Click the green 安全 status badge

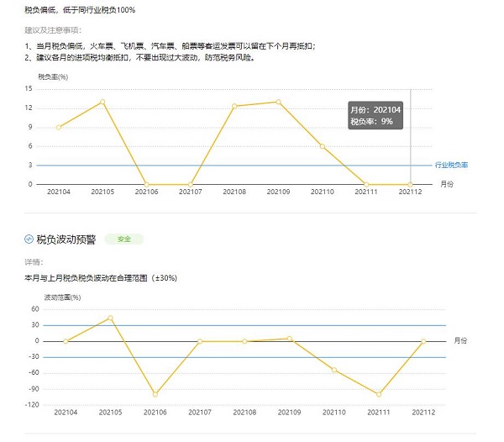pyautogui.click(x=123, y=239)
